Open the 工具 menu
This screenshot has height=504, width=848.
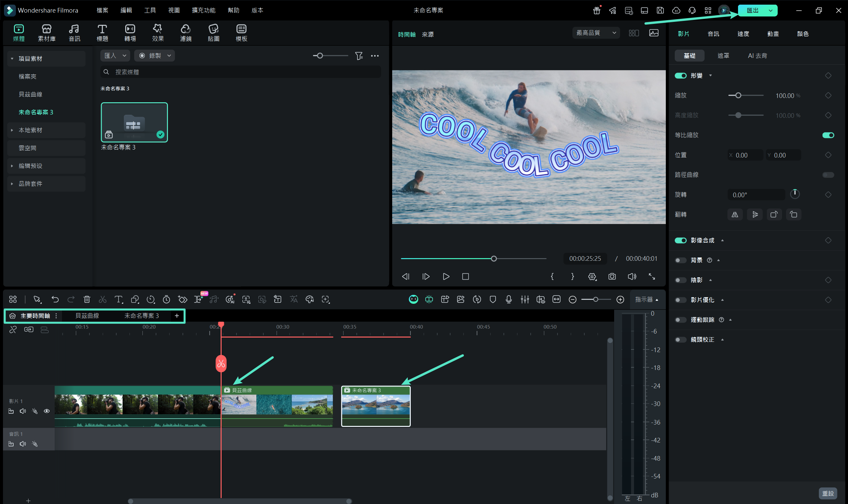coord(150,10)
